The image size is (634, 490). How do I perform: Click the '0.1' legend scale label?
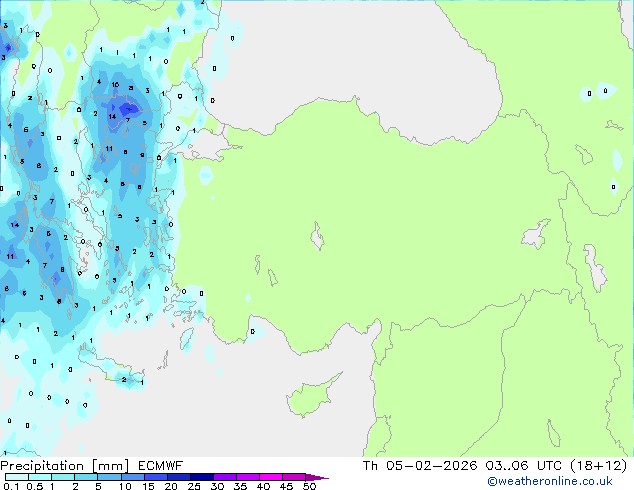[x=11, y=486]
